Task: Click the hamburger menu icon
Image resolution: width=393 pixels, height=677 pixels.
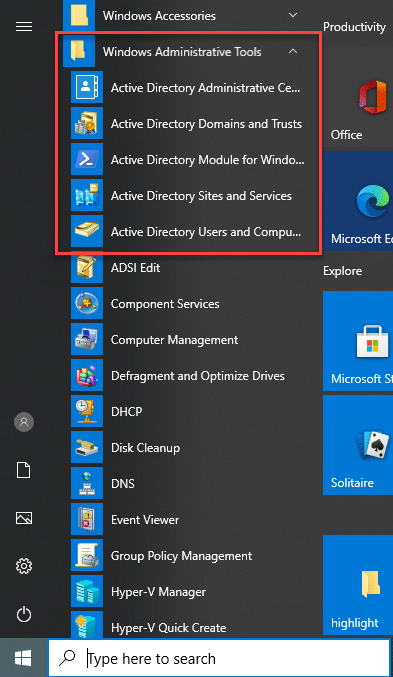Action: pyautogui.click(x=24, y=27)
